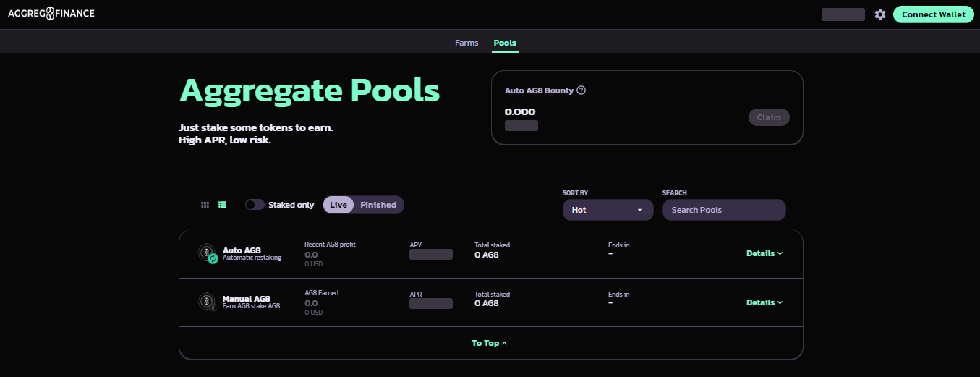The image size is (980, 377).
Task: Expand Details for Auto AG8 pool
Action: coord(764,253)
